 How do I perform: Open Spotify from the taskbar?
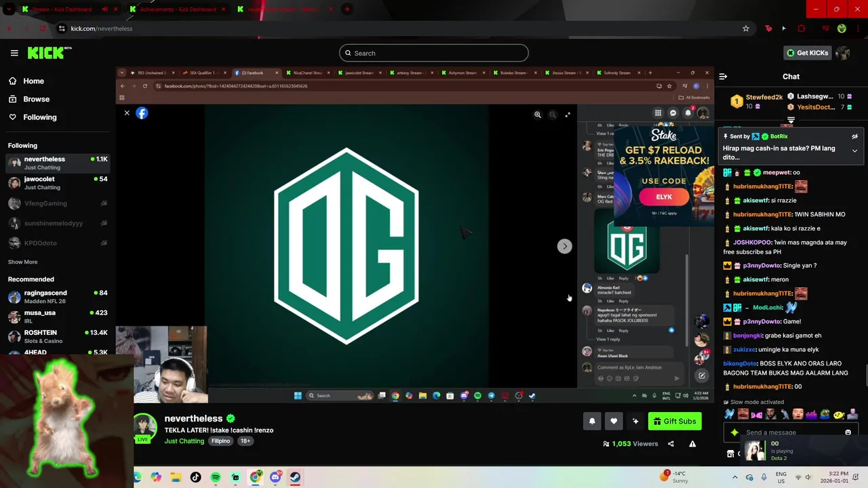pyautogui.click(x=216, y=477)
